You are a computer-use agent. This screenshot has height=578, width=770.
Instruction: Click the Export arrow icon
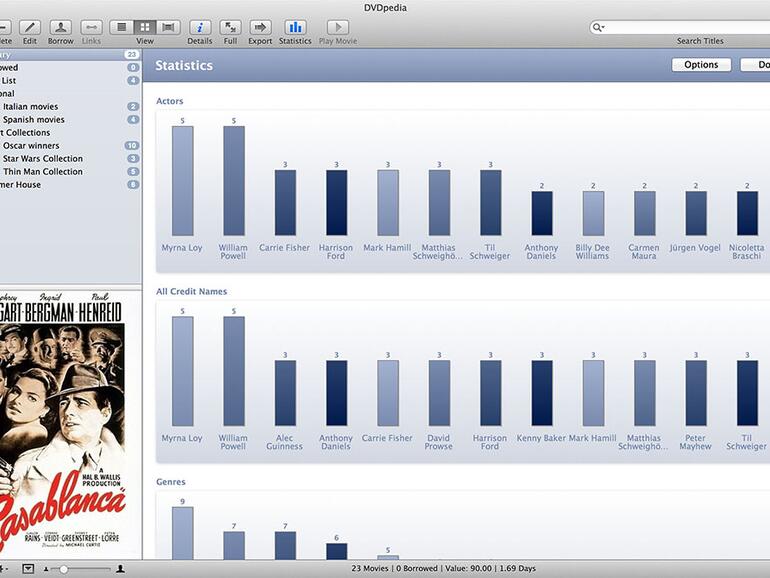click(x=260, y=28)
